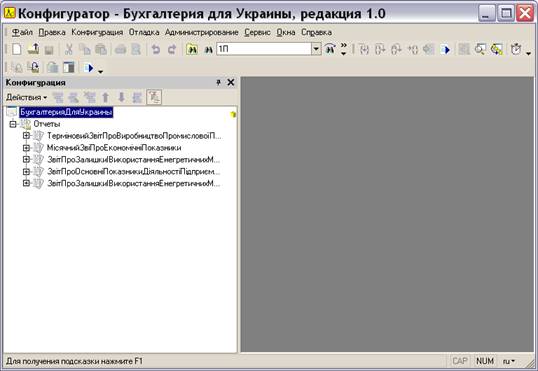
Task: Open the Администрирование menu
Action: [x=201, y=32]
